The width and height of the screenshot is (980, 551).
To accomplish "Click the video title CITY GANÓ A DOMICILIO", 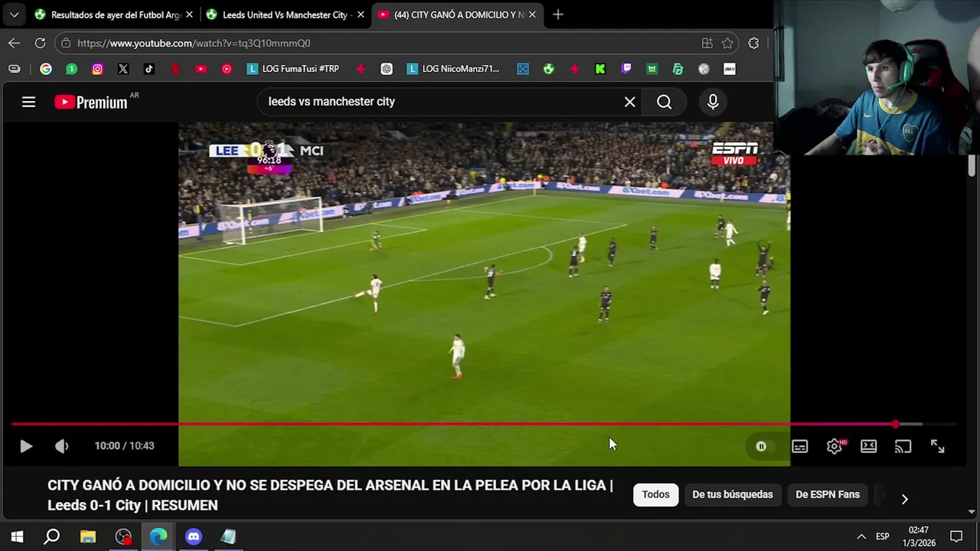I will coord(331,495).
